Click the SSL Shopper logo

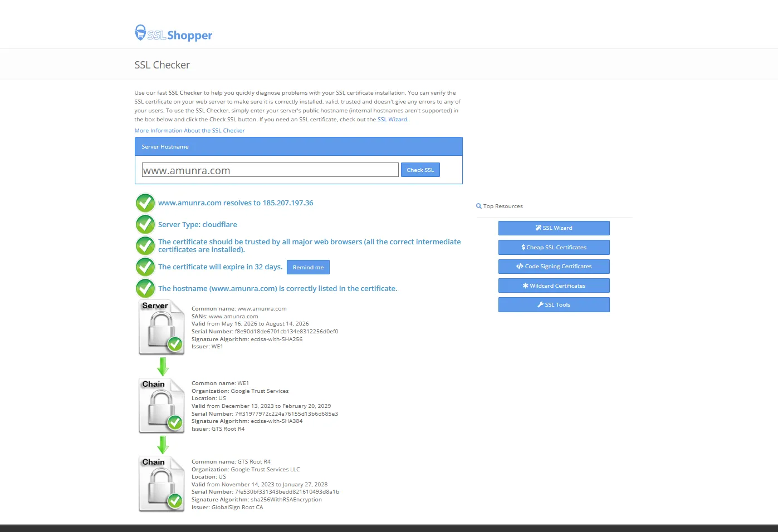click(x=173, y=33)
